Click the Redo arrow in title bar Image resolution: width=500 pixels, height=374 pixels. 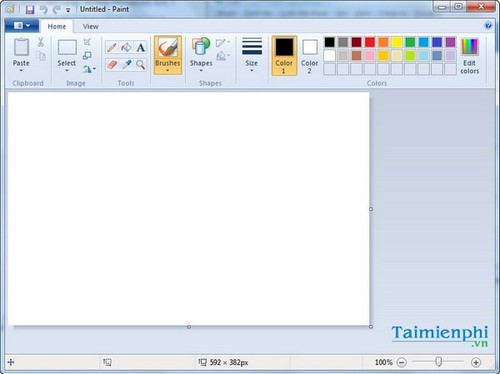(56, 9)
